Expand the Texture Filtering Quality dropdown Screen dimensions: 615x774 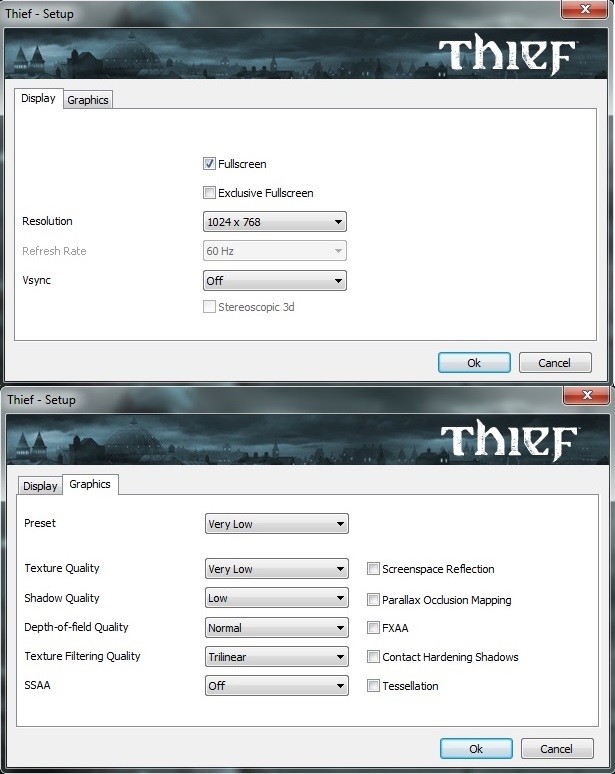(276, 657)
